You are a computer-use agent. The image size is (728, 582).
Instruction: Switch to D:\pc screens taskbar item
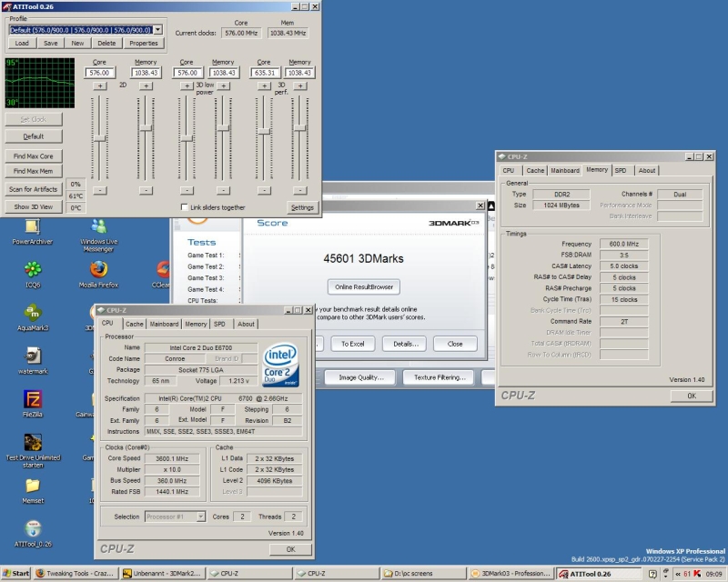tap(424, 574)
